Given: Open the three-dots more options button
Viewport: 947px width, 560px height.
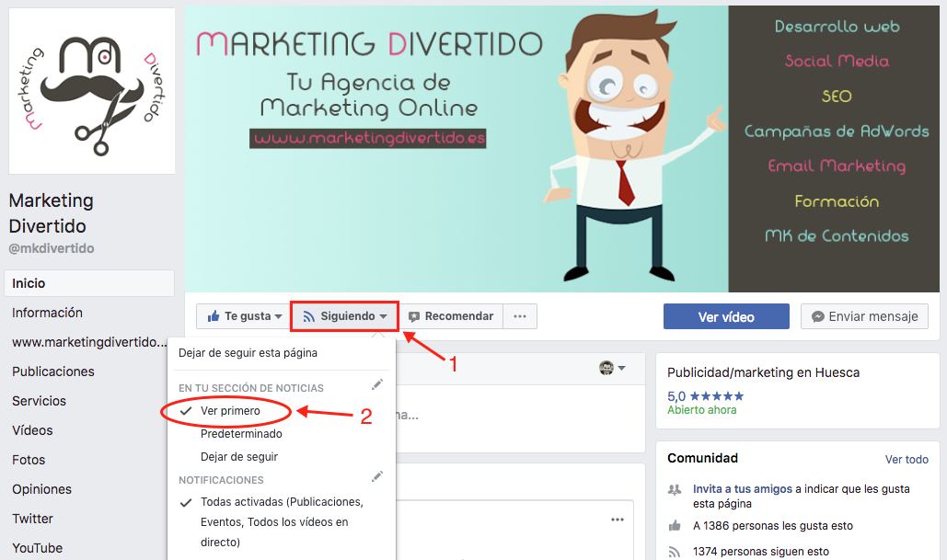Looking at the screenshot, I should (520, 316).
